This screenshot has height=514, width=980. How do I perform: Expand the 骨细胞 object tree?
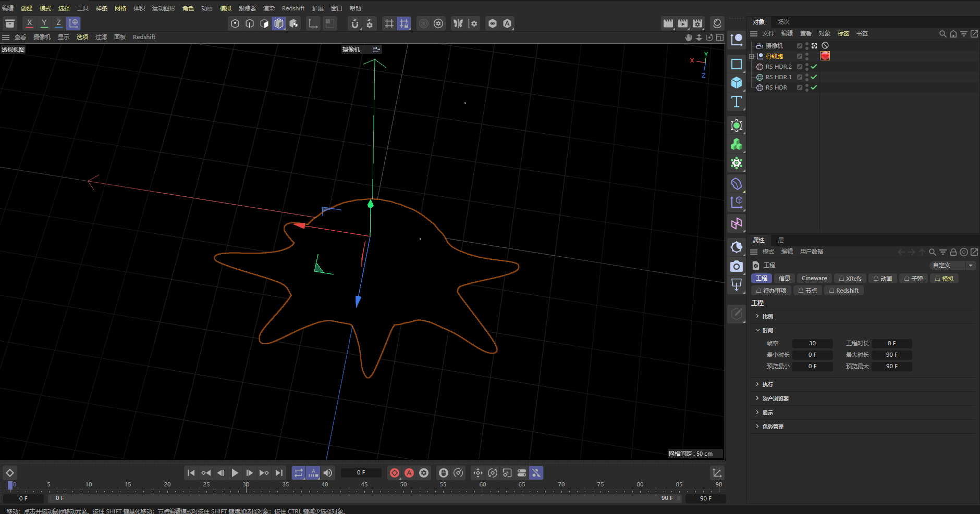click(752, 56)
